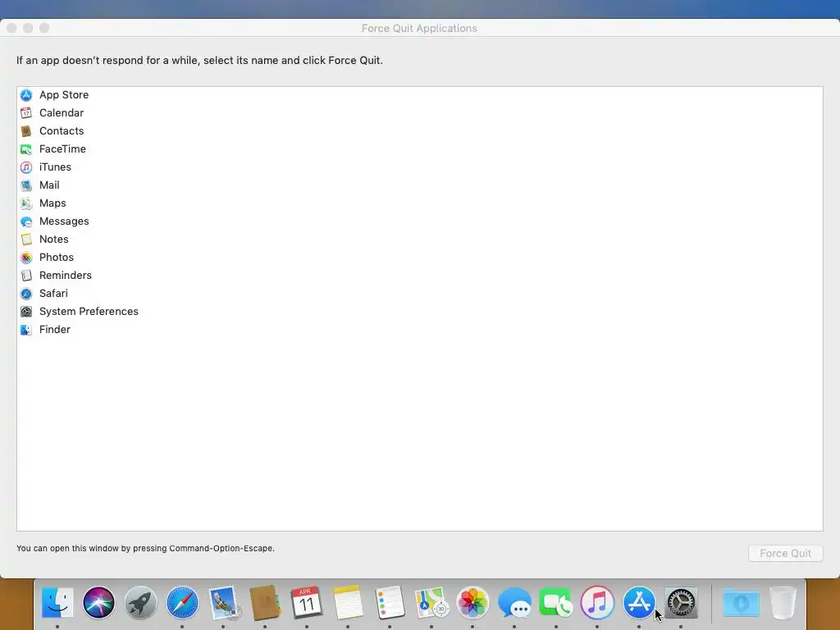The height and width of the screenshot is (630, 840).
Task: Launch Siri from the Dock
Action: [x=98, y=603]
